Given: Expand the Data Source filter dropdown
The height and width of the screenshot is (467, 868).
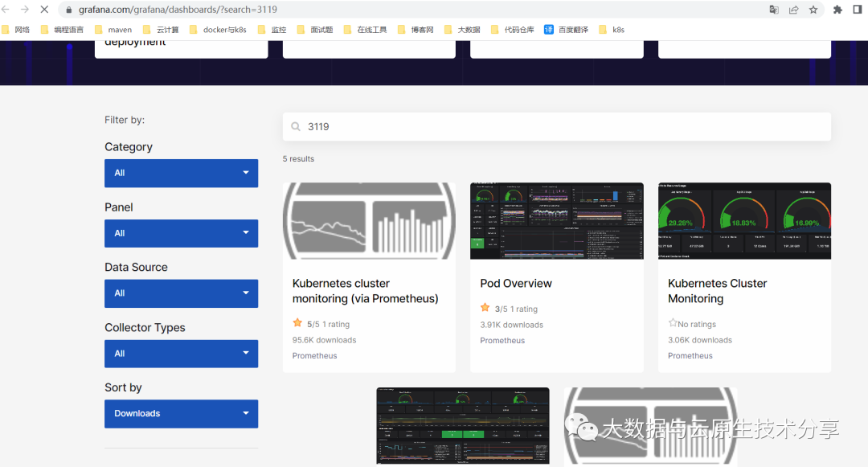Looking at the screenshot, I should 181,293.
